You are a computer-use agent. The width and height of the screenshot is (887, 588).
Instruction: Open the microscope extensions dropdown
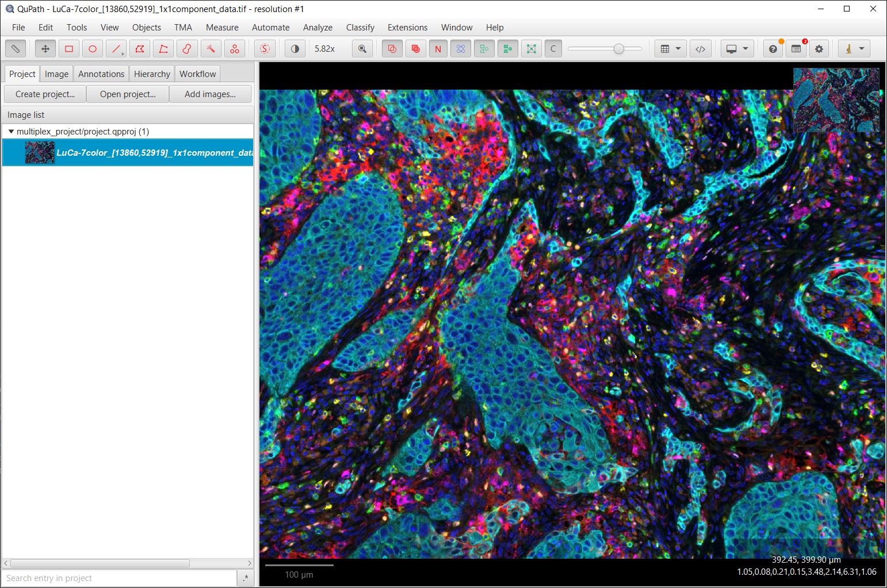click(854, 49)
